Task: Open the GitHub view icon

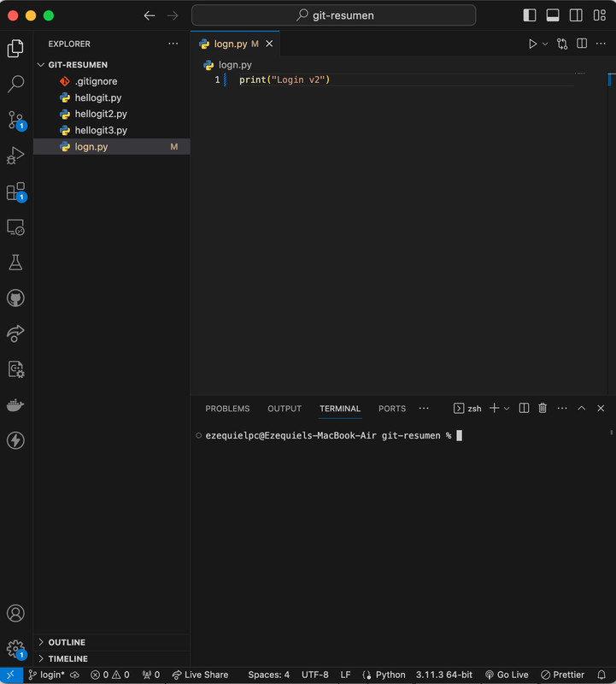Action: point(15,298)
